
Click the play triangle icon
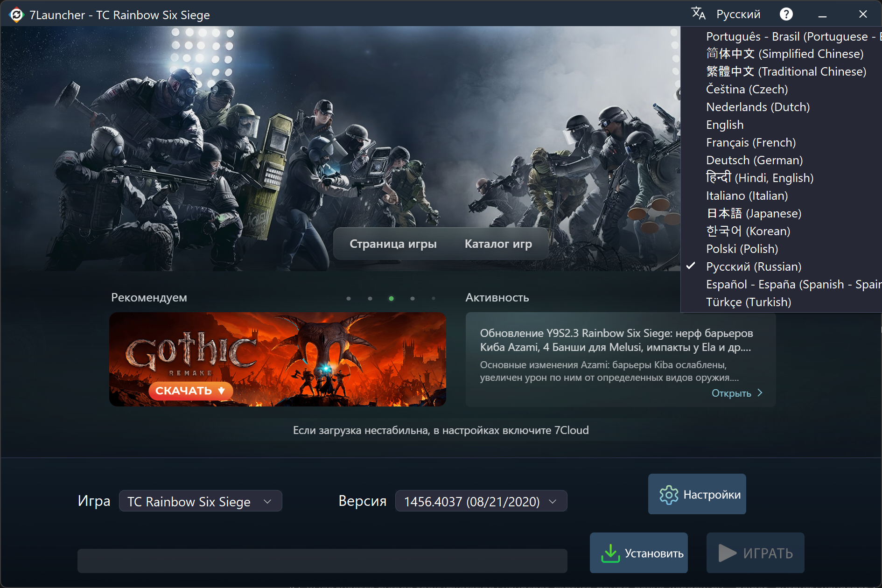[x=727, y=553]
